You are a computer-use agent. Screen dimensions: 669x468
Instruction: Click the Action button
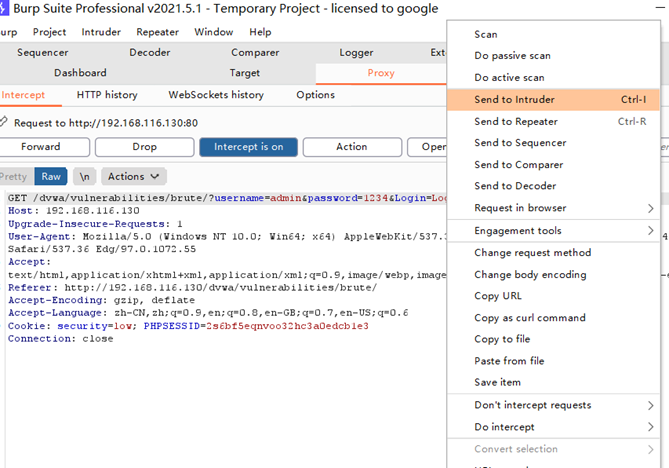pos(352,147)
